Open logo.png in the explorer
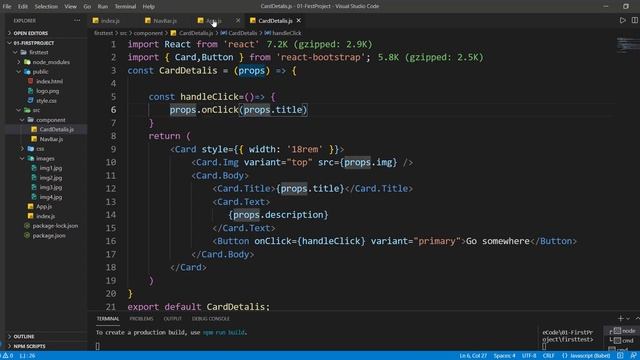640x360 pixels. [x=47, y=91]
